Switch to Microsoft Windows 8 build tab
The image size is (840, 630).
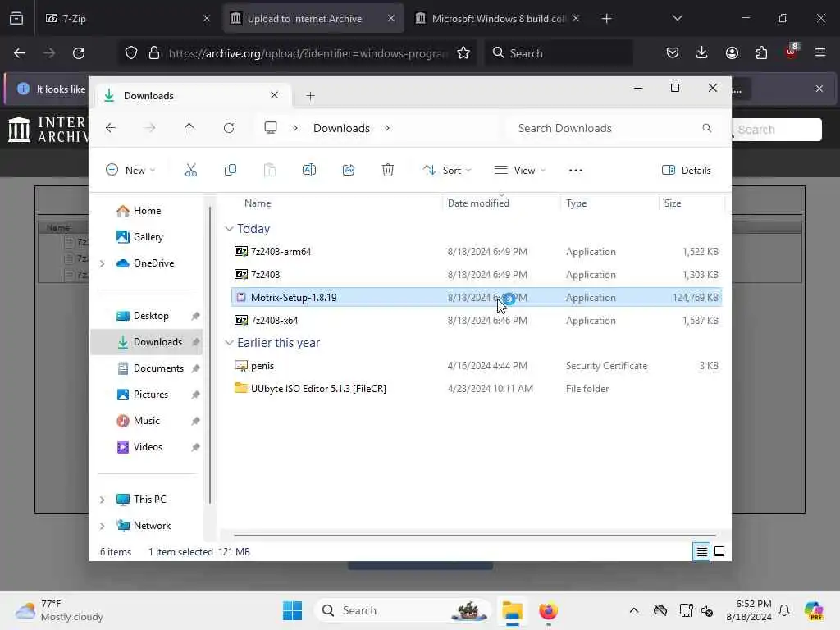[498, 18]
